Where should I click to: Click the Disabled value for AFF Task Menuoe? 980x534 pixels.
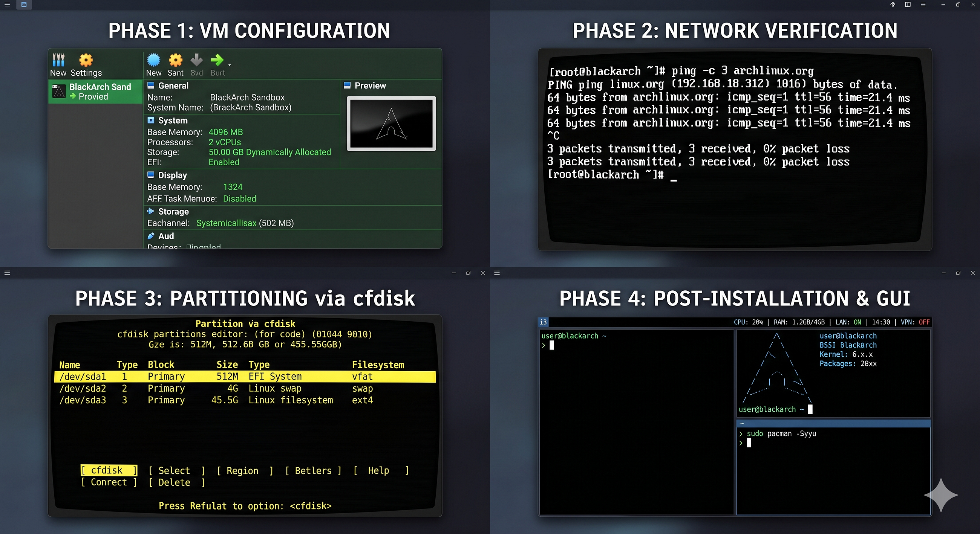[239, 198]
